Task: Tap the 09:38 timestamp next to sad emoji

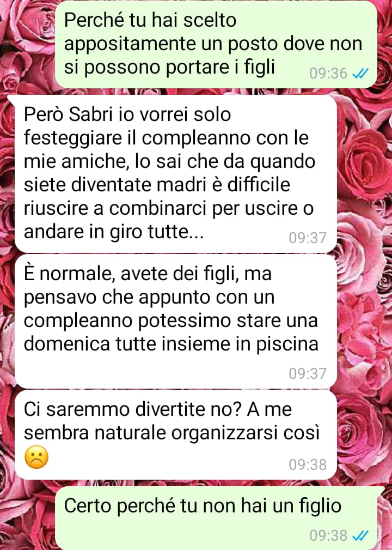Action: pyautogui.click(x=308, y=464)
